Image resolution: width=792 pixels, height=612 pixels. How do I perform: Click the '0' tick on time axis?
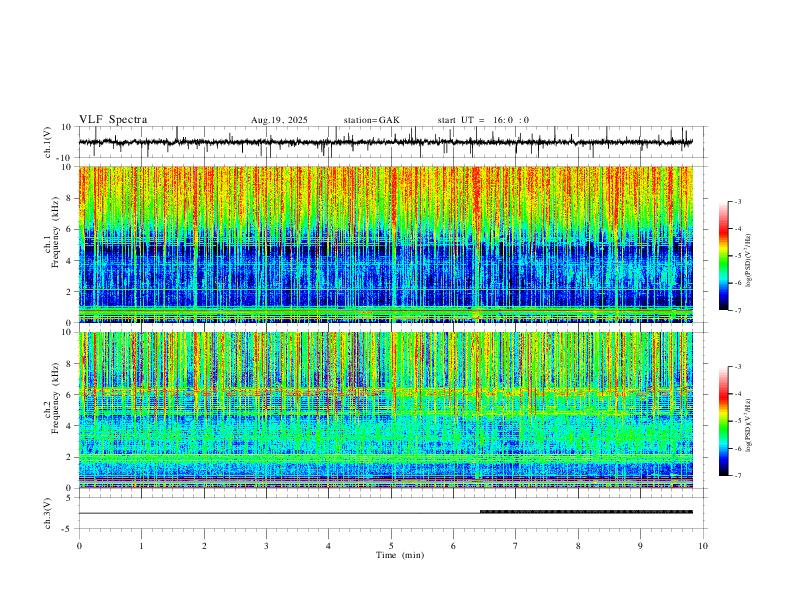click(79, 546)
